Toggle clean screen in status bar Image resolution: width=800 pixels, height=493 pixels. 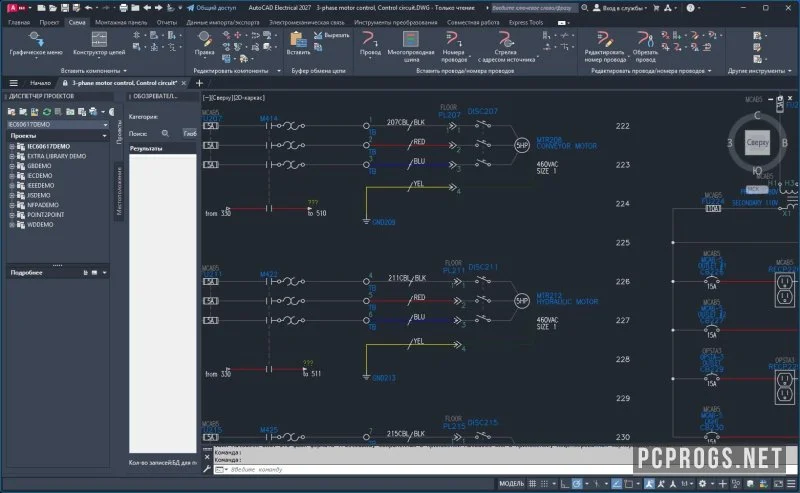(779, 483)
